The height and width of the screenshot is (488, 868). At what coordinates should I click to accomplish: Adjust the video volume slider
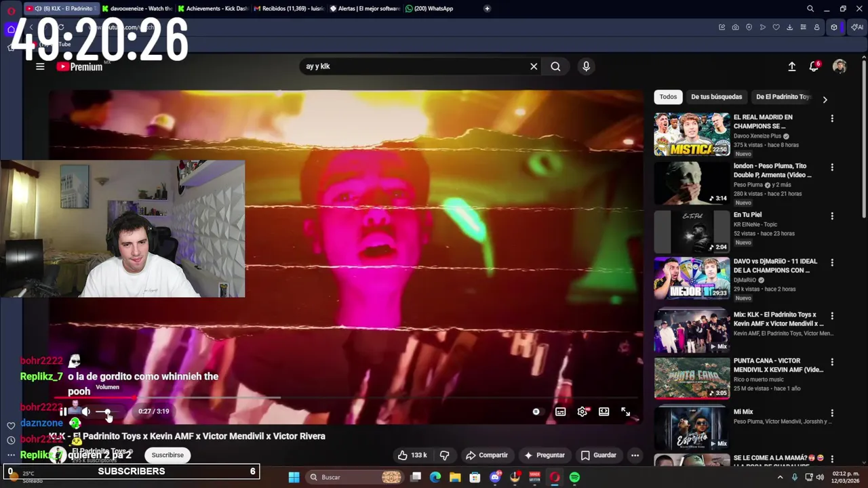point(106,411)
